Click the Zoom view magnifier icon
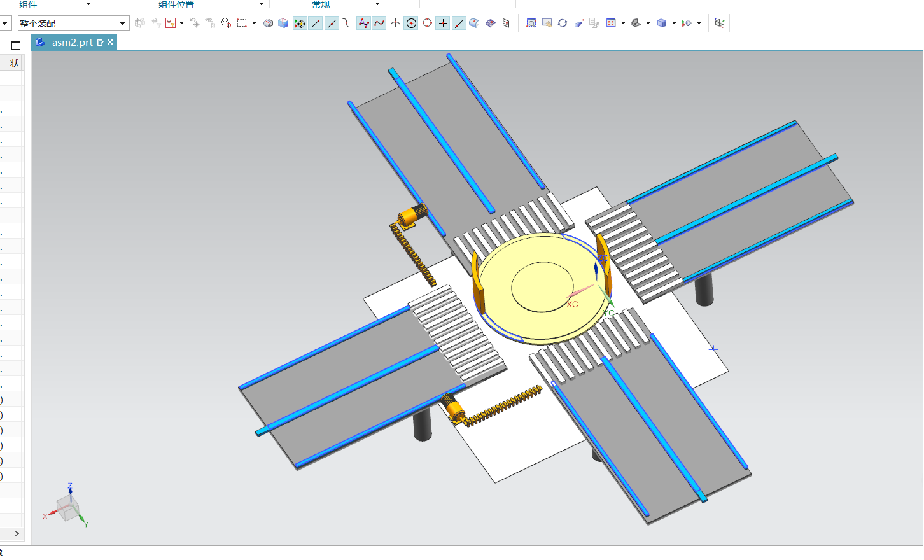924x560 pixels. 531,23
